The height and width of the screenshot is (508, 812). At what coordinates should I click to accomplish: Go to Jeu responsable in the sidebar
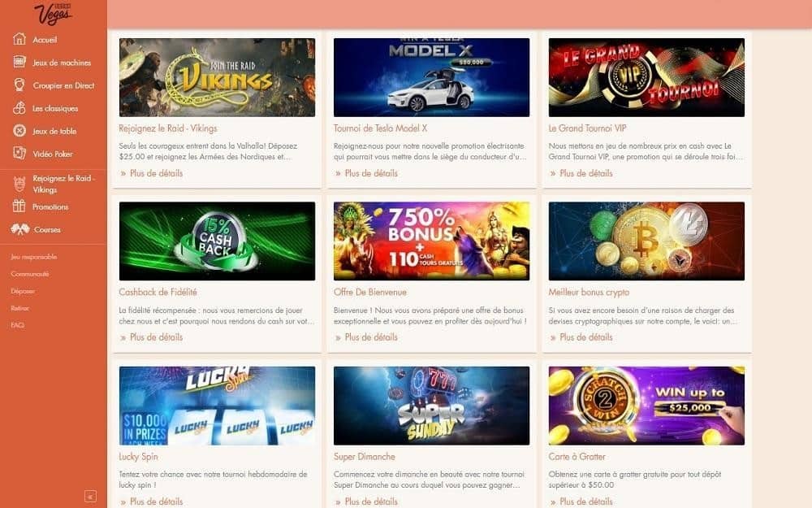(x=33, y=257)
